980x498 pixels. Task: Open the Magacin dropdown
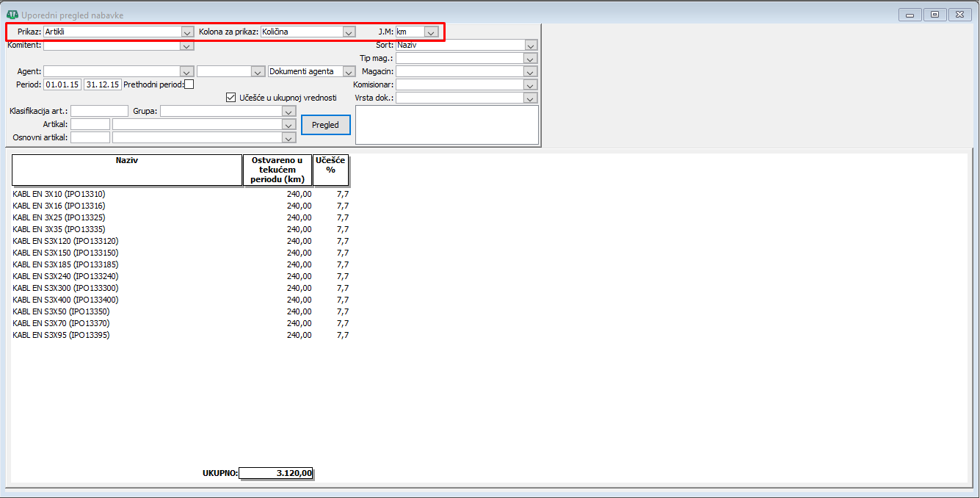(x=531, y=72)
